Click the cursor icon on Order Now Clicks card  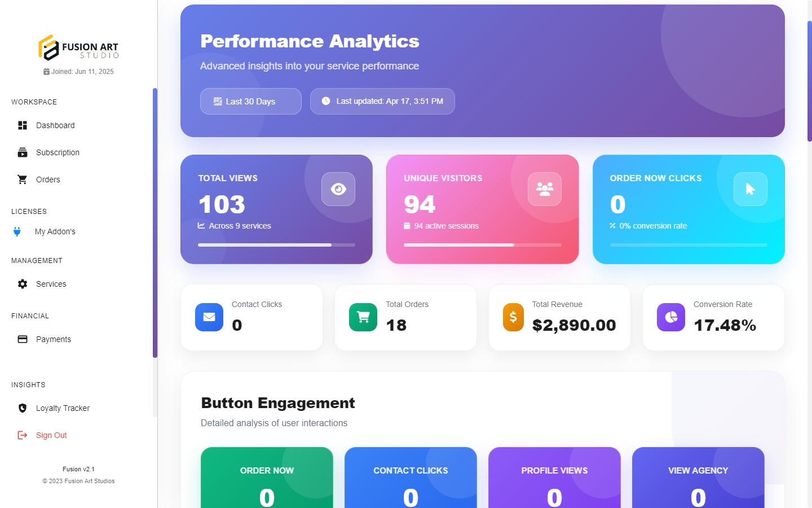pyautogui.click(x=750, y=189)
